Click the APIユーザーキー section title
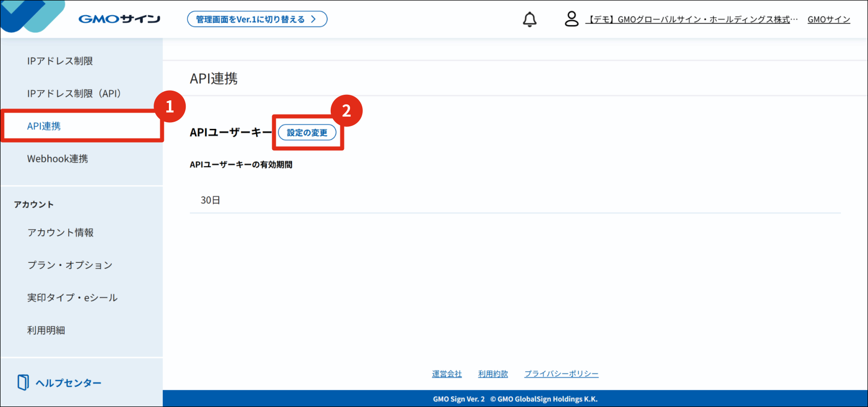The height and width of the screenshot is (407, 868). pos(232,132)
